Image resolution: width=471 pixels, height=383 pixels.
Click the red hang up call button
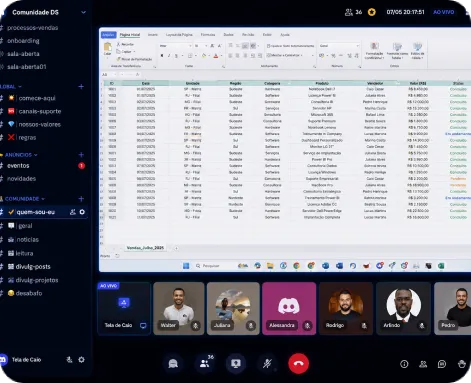[298, 363]
